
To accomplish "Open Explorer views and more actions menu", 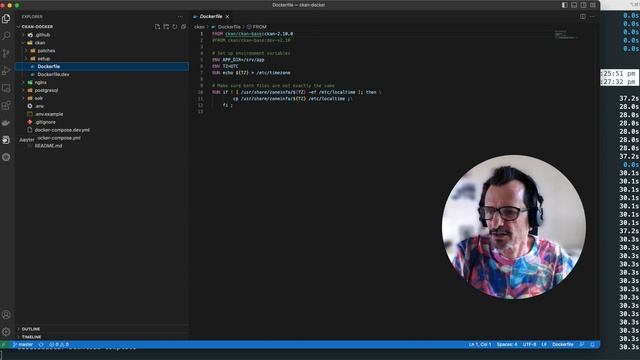I will (180, 17).
